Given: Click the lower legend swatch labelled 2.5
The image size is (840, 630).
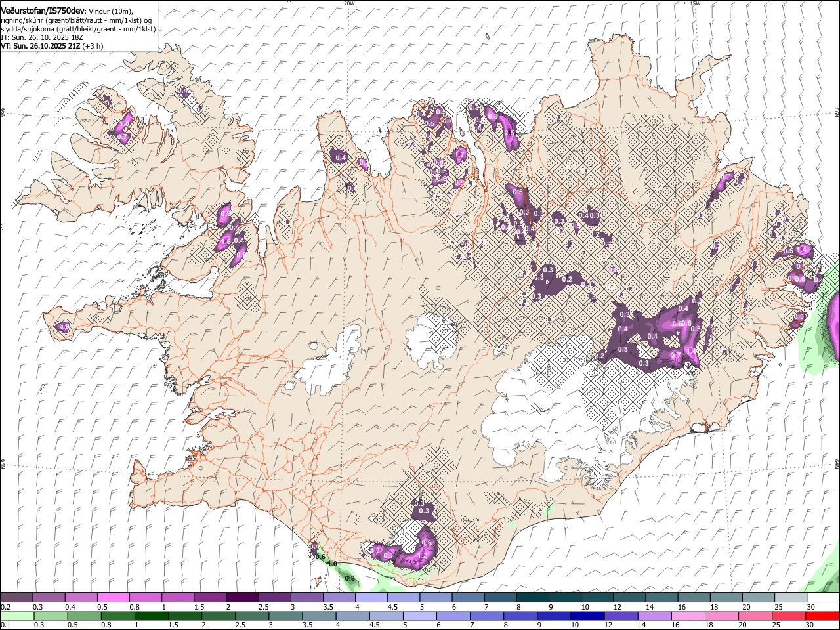Looking at the screenshot, I should 252,616.
